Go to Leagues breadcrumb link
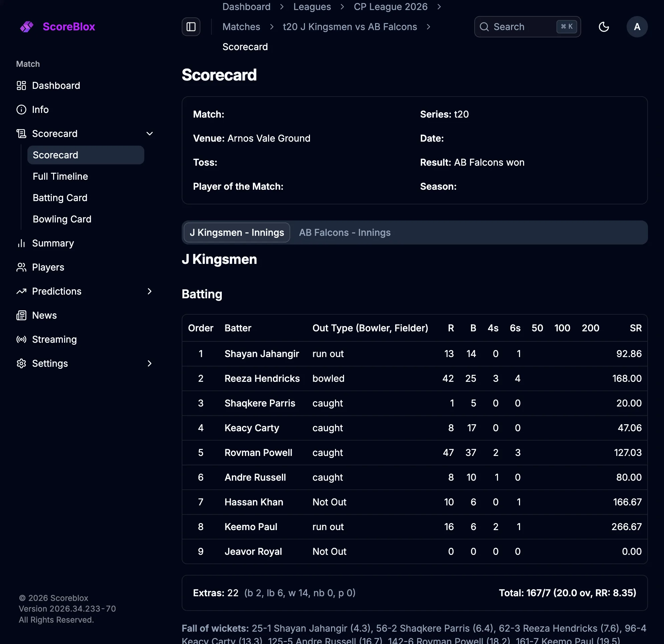Viewport: 664px width, 644px height. 312,7
